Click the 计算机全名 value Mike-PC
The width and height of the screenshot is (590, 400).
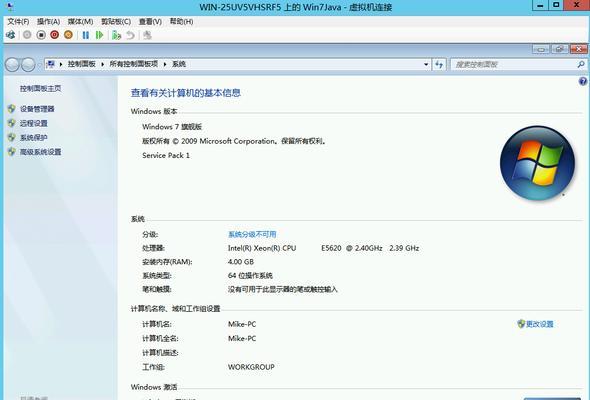pos(242,338)
